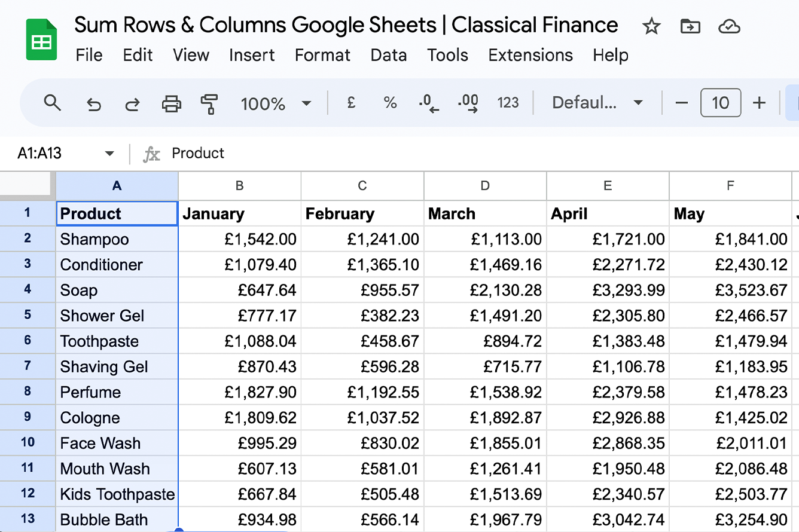Check the document cloud save status
The height and width of the screenshot is (532, 799).
point(729,26)
